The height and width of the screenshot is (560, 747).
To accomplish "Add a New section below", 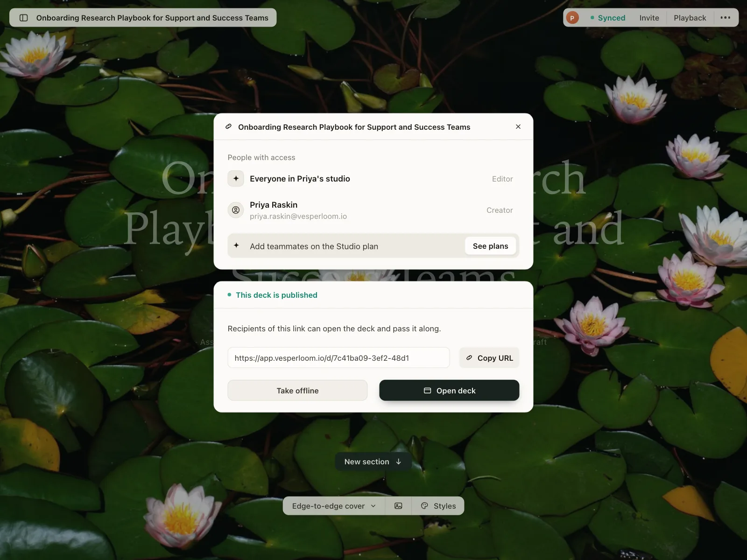I will [373, 462].
